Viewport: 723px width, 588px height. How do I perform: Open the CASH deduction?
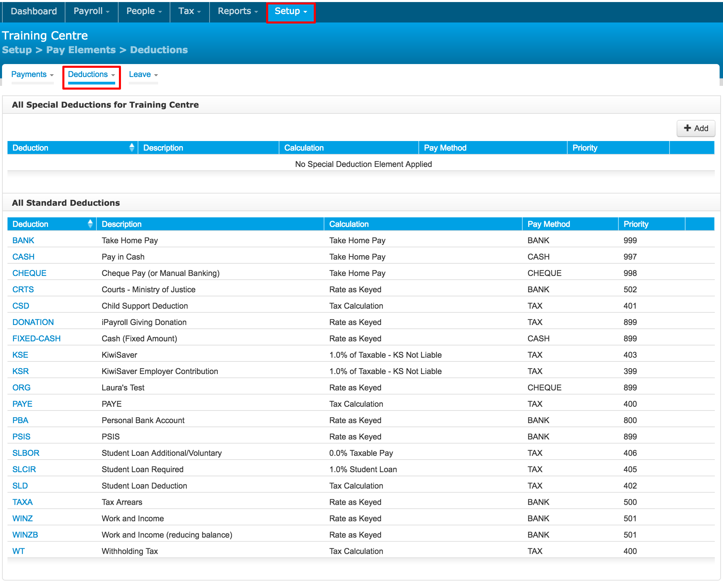tap(23, 257)
